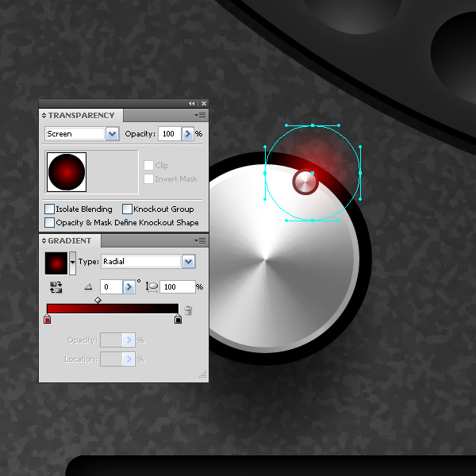The width and height of the screenshot is (476, 476).
Task: Click the red-to-black gradient slider bar
Action: pyautogui.click(x=113, y=309)
